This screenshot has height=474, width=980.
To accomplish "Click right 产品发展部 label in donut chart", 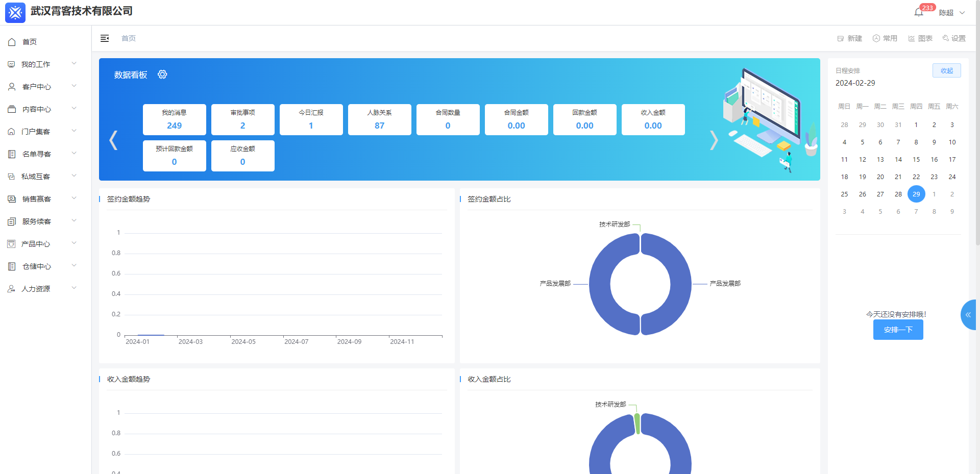I will click(x=725, y=284).
